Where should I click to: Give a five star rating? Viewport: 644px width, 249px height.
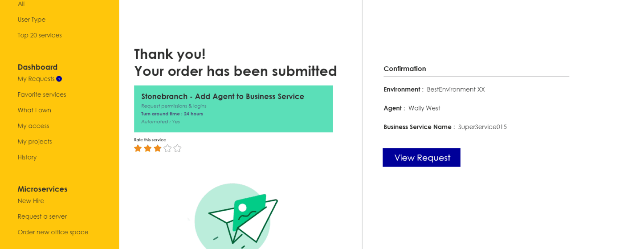click(x=177, y=148)
